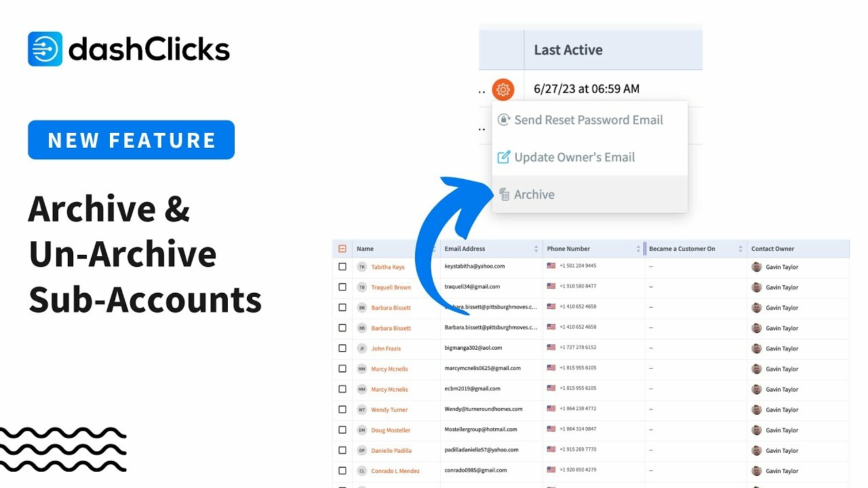Click the dashClicks logo icon
The height and width of the screenshot is (488, 868).
(43, 48)
